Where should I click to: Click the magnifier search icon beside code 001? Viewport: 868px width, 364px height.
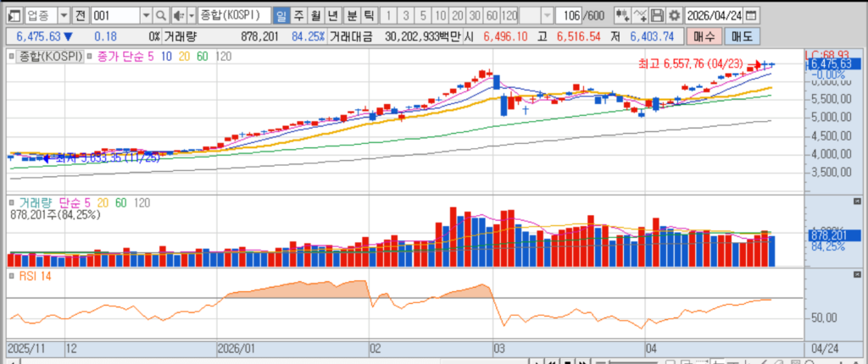pyautogui.click(x=161, y=16)
